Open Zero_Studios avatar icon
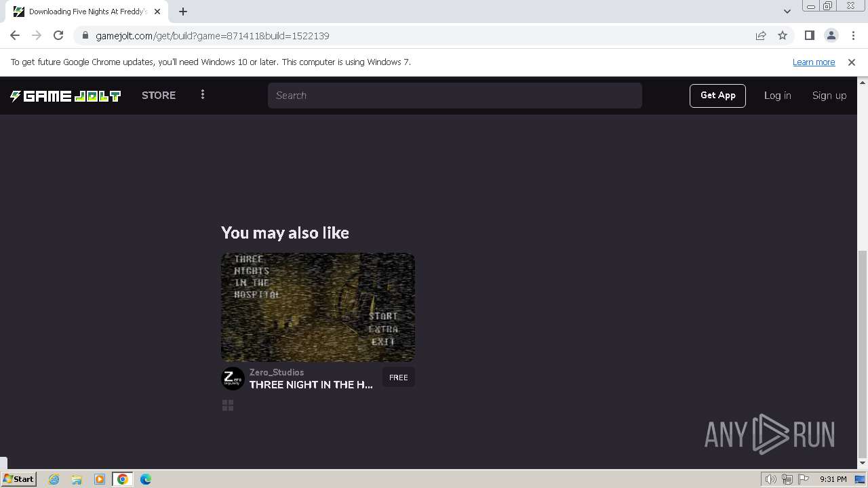This screenshot has height=488, width=868. (x=233, y=378)
